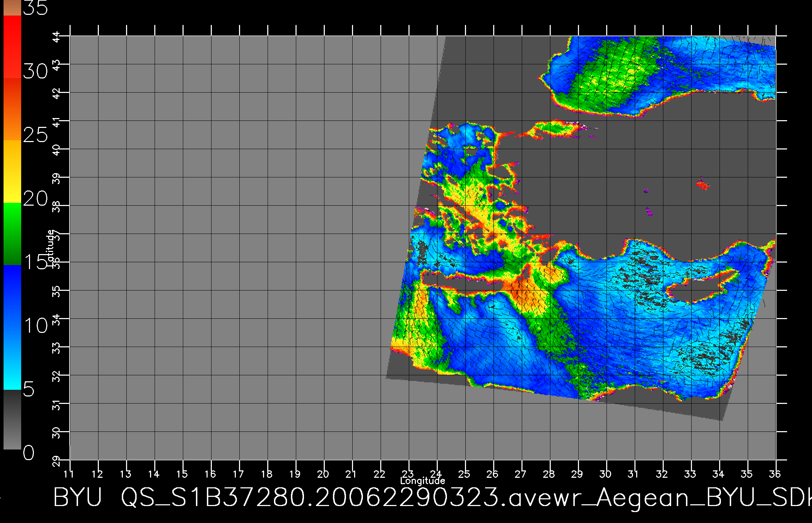Click the red band of the color scale
Screen dimensions: 812x523
click(x=12, y=47)
